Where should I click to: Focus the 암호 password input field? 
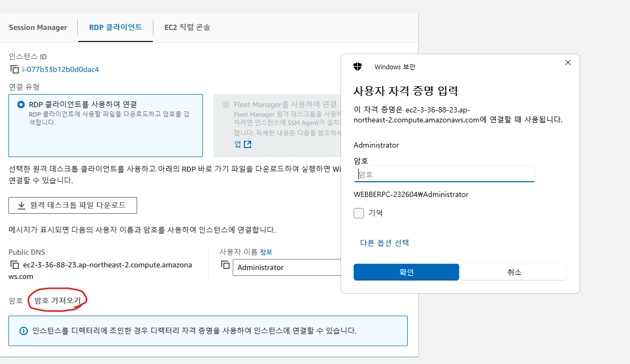(x=444, y=174)
